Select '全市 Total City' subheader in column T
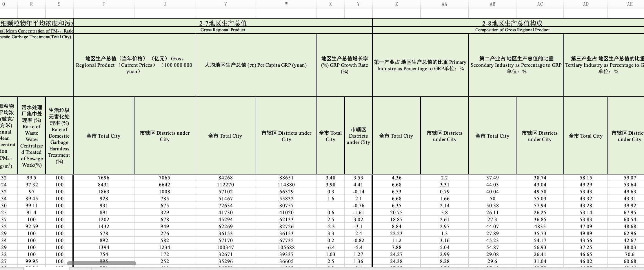Image resolution: width=644 pixels, height=270 pixels. (x=104, y=136)
